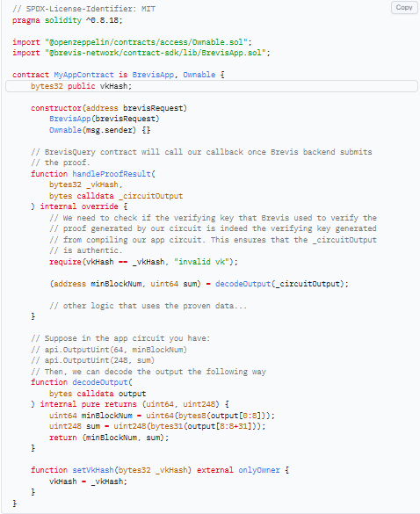Click the '// other logic that uses the proven data' comment

coord(148,306)
